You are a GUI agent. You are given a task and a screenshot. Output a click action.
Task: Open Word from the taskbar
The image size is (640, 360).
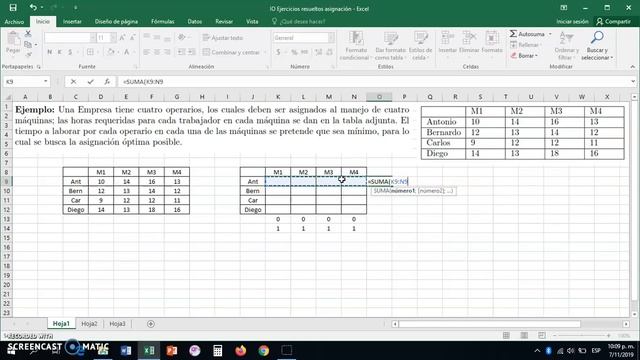pos(126,351)
